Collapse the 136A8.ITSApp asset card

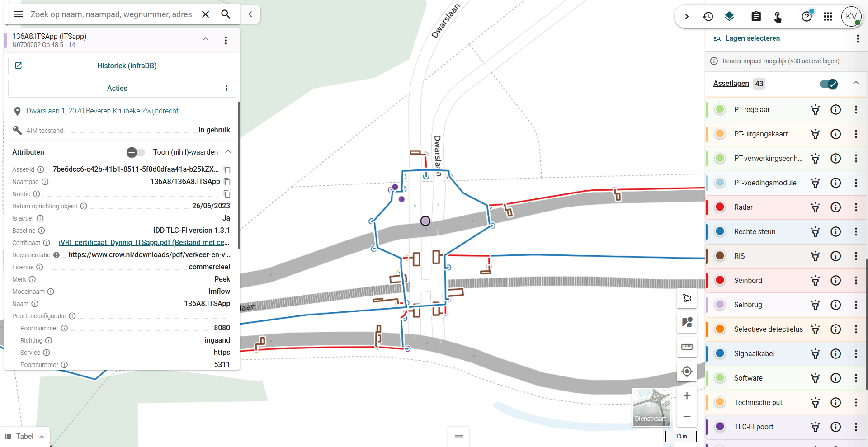(205, 39)
